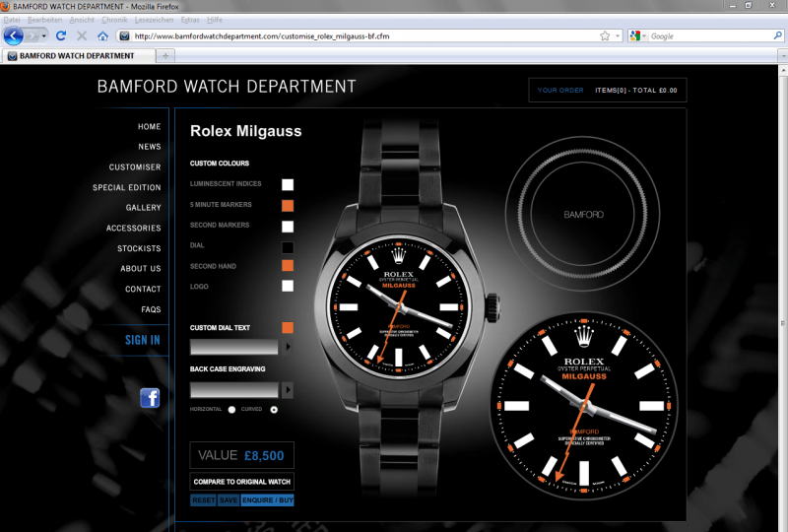
Task: Click the enlarged watch dial preview
Action: (584, 406)
